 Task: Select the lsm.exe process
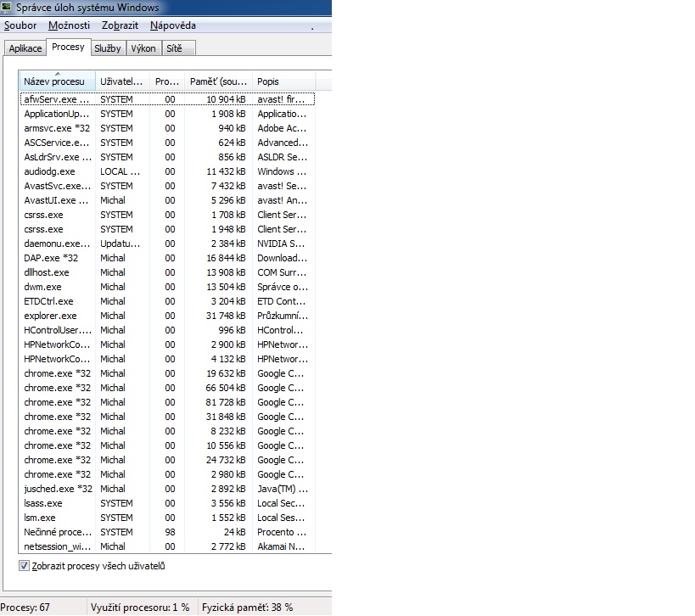coord(167,518)
